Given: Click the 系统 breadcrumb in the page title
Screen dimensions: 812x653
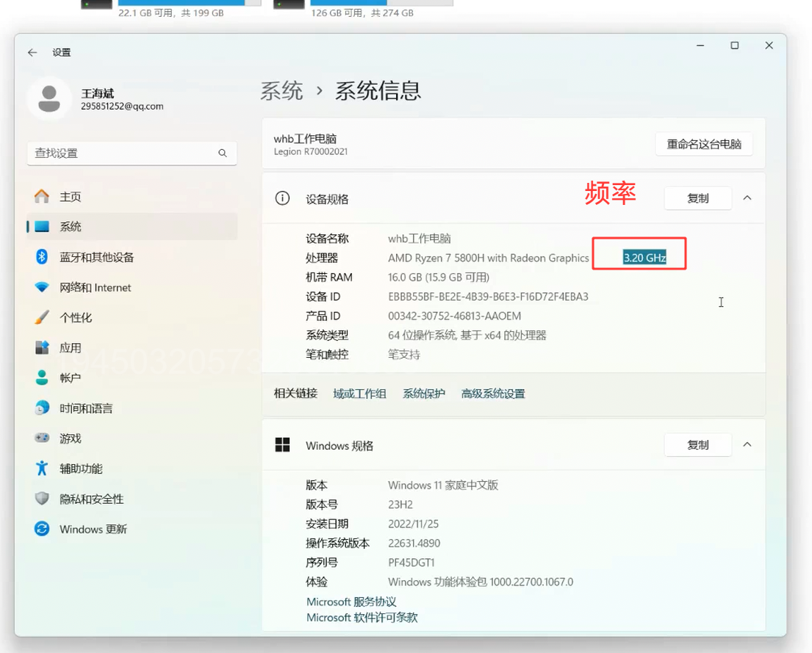Looking at the screenshot, I should [281, 90].
